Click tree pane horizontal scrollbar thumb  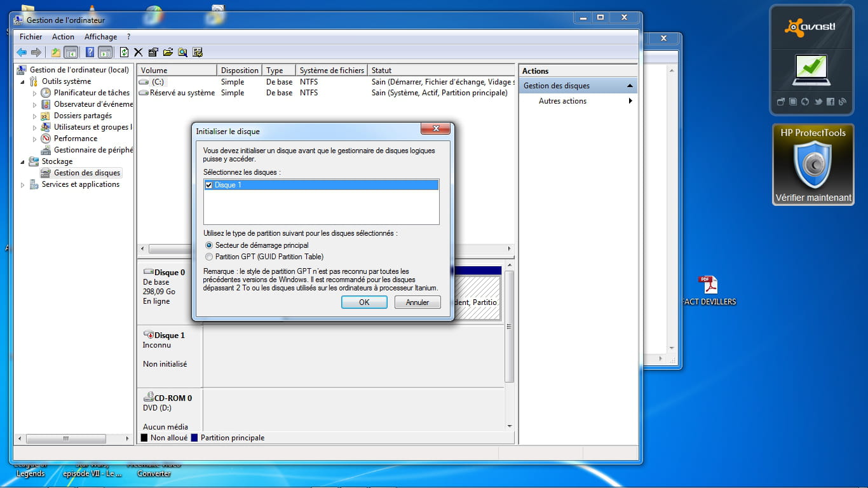tap(66, 438)
